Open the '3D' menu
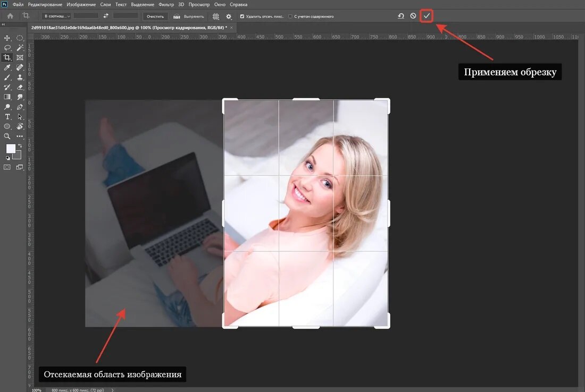Viewport: 585px width, 392px height. point(181,4)
